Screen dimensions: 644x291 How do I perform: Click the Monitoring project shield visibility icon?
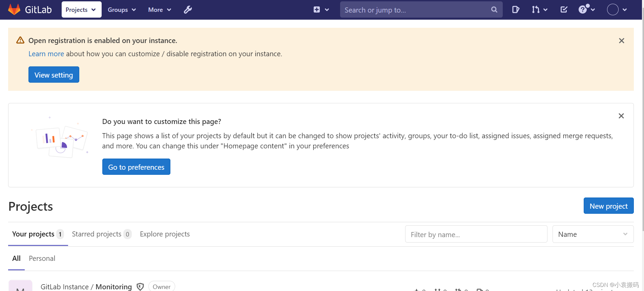pyautogui.click(x=140, y=287)
